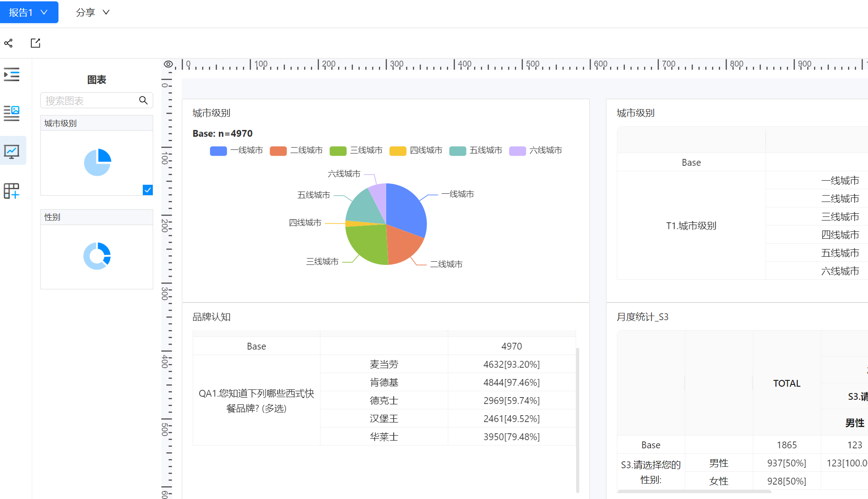
Task: Click the green 三线城市 pie slice
Action: [x=367, y=244]
